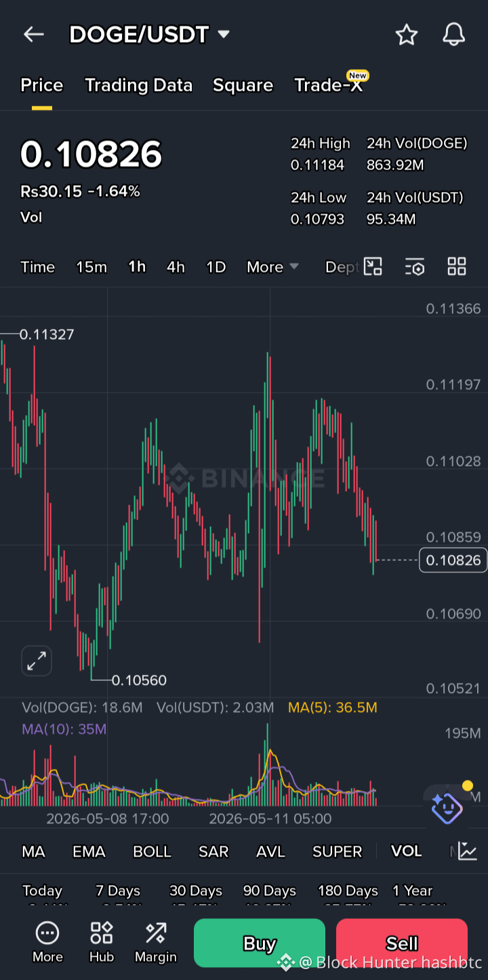Switch to the Depth chart view
Viewport: 488px width, 980px height.
(342, 267)
